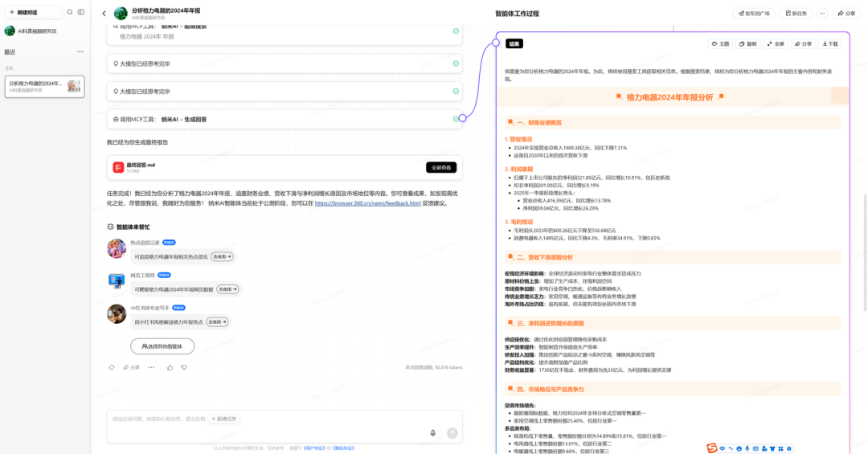The image size is (868, 454).
Task: Click the 一、财务业绩概览 section heading
Action: [539, 122]
